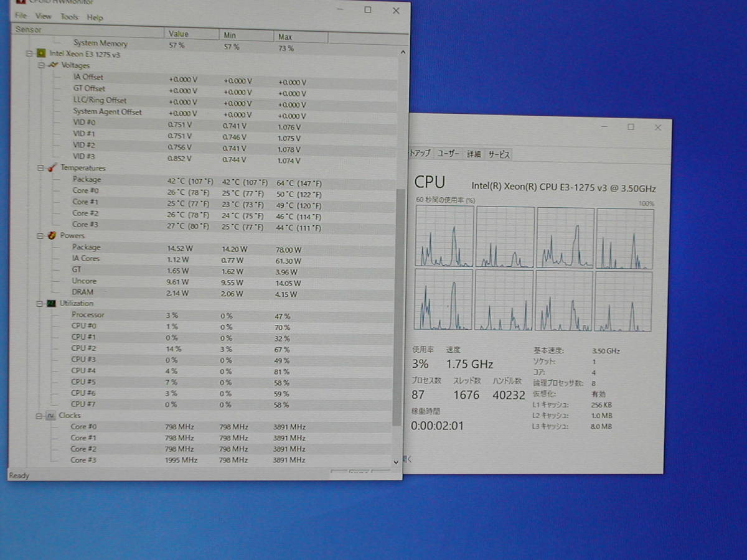Click the 1995 MHz clock value
747x560 pixels.
181,460
